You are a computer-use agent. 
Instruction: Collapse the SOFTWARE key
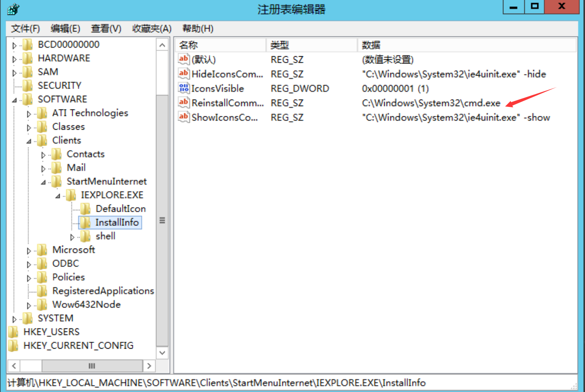coord(15,100)
